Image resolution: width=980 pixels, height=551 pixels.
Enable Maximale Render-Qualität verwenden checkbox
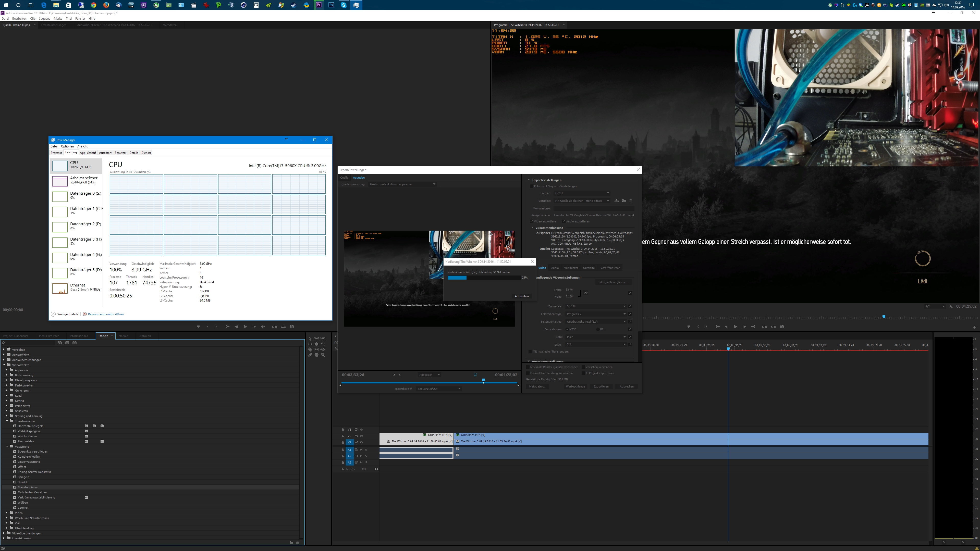tap(528, 367)
